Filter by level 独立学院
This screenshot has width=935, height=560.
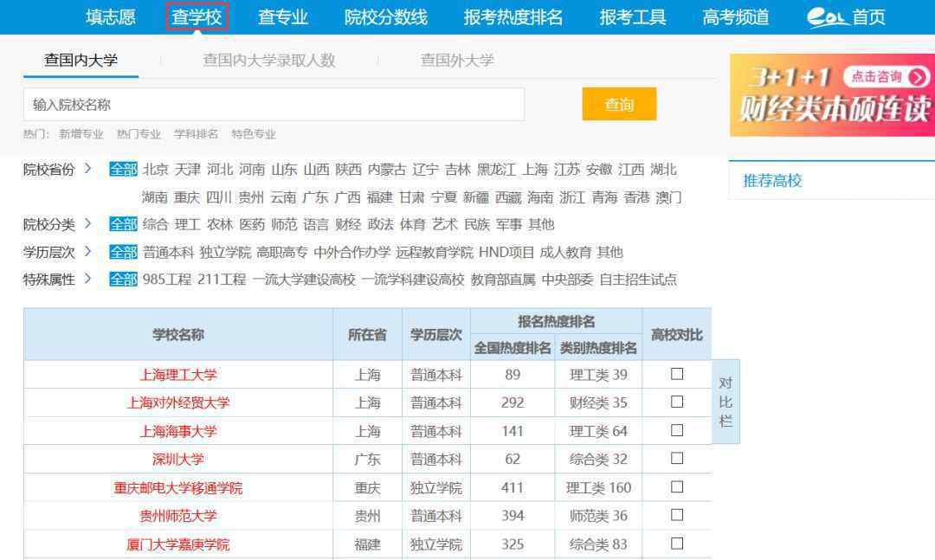coord(225,252)
